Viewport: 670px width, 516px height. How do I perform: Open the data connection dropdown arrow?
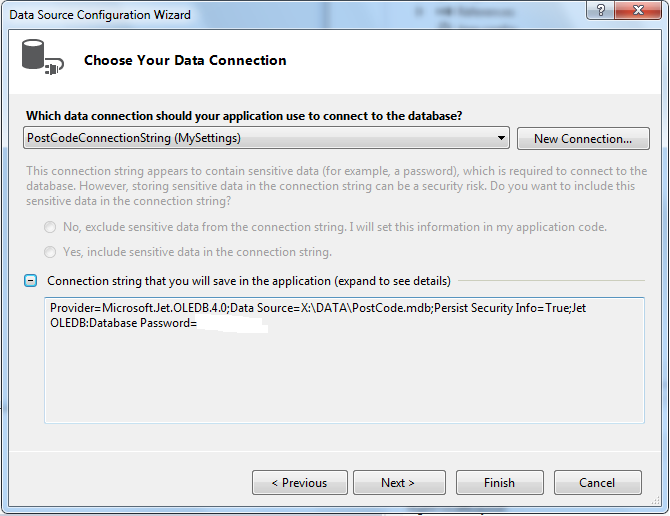click(x=501, y=138)
